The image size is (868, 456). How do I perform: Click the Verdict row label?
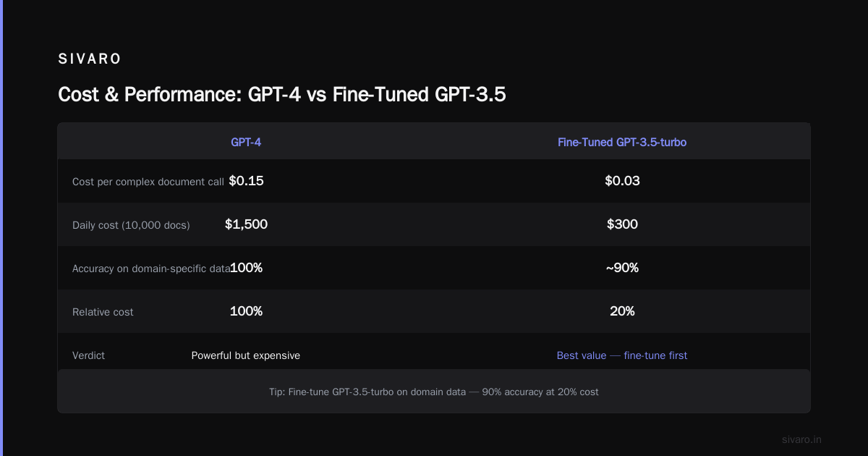pos(88,355)
